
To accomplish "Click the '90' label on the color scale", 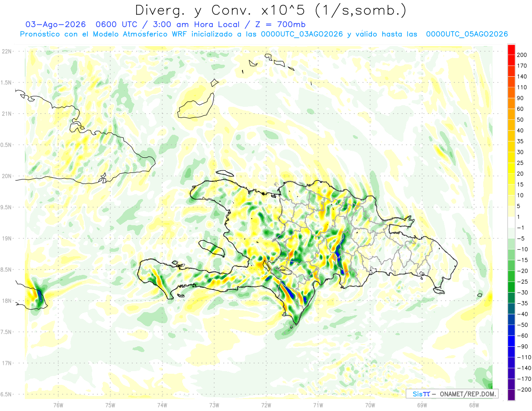I will pyautogui.click(x=521, y=98).
